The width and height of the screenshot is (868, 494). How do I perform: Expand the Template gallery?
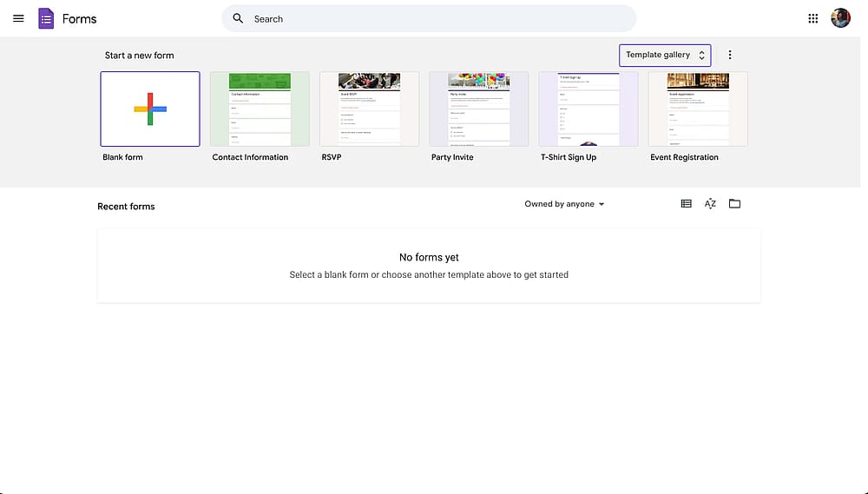tap(665, 56)
